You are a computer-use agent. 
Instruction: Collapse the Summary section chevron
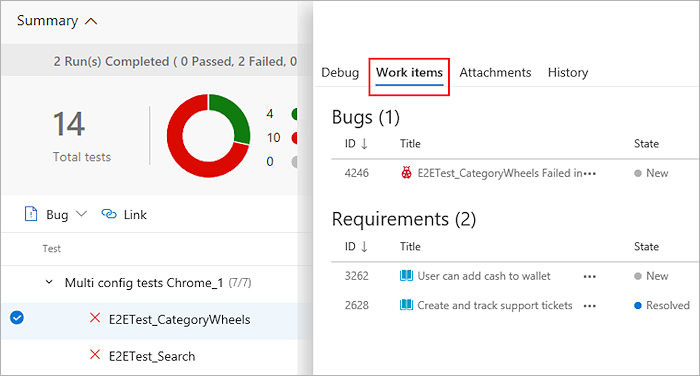pyautogui.click(x=91, y=21)
